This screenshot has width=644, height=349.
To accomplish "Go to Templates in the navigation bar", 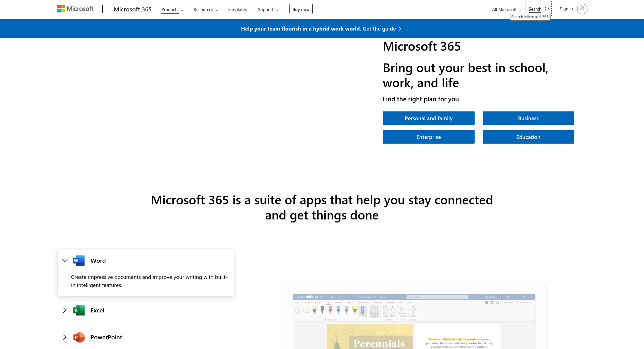I will (237, 9).
